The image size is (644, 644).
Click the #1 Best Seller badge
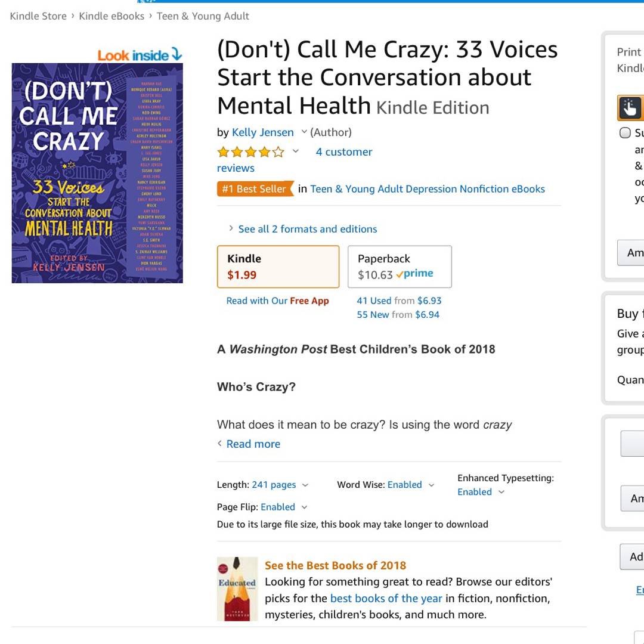point(255,189)
